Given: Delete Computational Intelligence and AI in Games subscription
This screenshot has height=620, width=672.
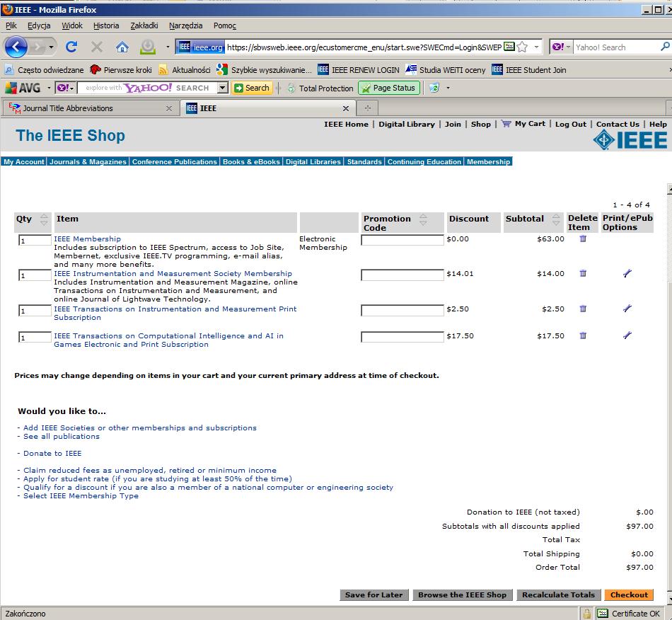Looking at the screenshot, I should tap(583, 335).
